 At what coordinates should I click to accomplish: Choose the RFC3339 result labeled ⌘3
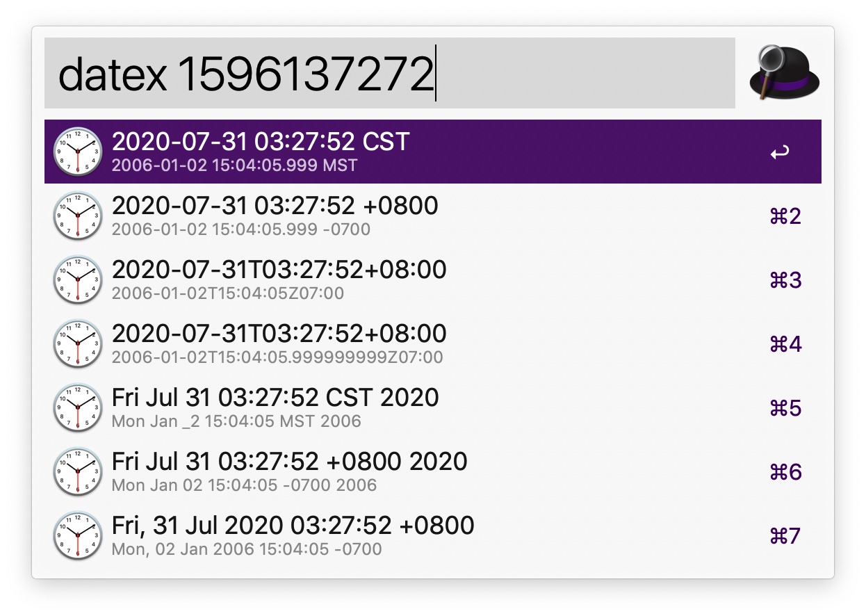[x=433, y=279]
